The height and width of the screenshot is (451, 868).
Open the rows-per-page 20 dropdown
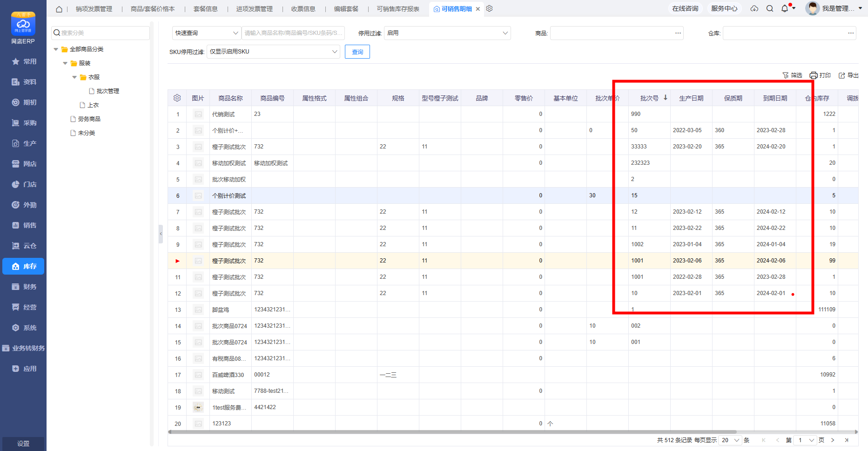(730, 440)
